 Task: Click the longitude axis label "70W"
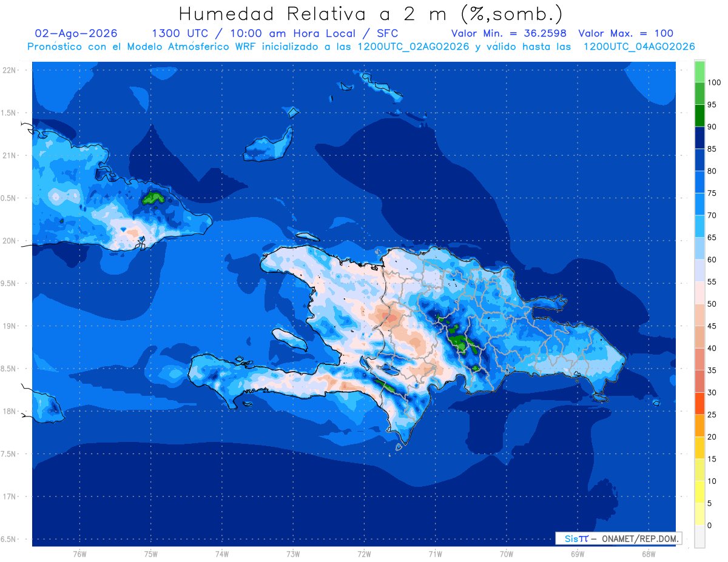pos(506,554)
